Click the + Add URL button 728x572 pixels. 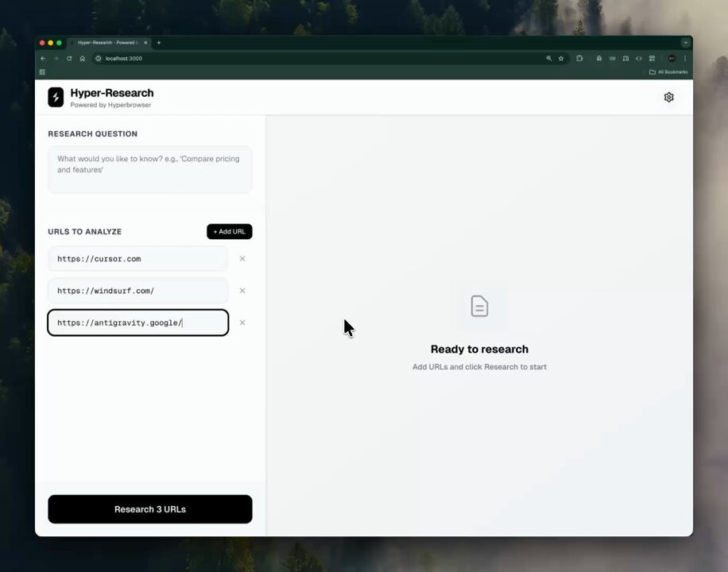(230, 232)
